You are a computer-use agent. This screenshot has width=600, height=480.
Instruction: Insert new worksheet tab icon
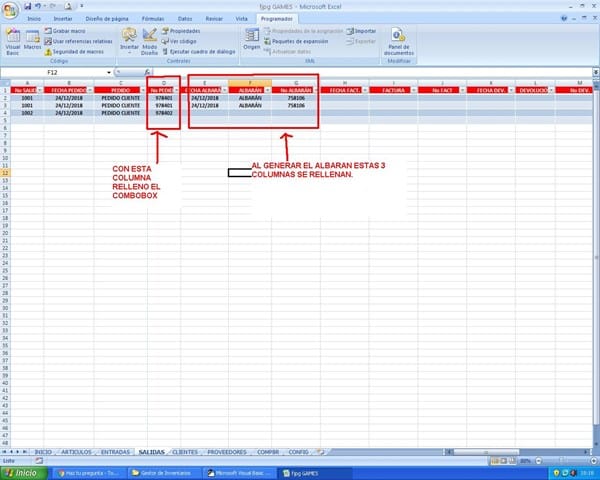point(321,452)
